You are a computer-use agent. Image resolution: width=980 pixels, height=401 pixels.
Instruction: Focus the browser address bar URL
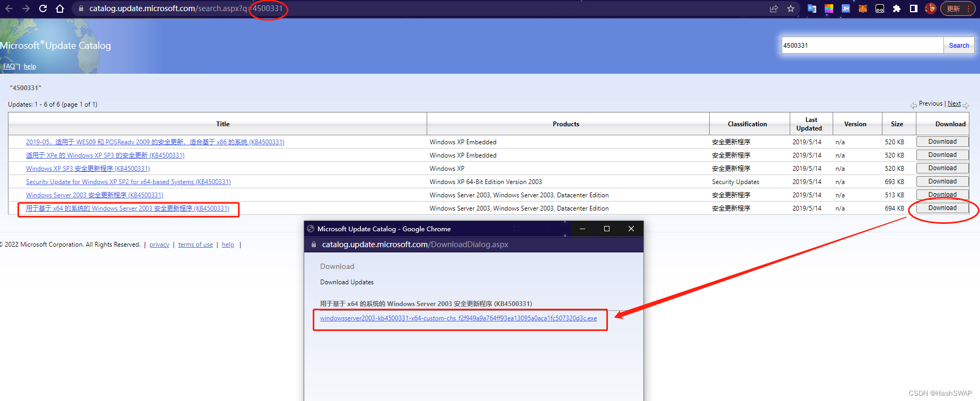[x=186, y=8]
